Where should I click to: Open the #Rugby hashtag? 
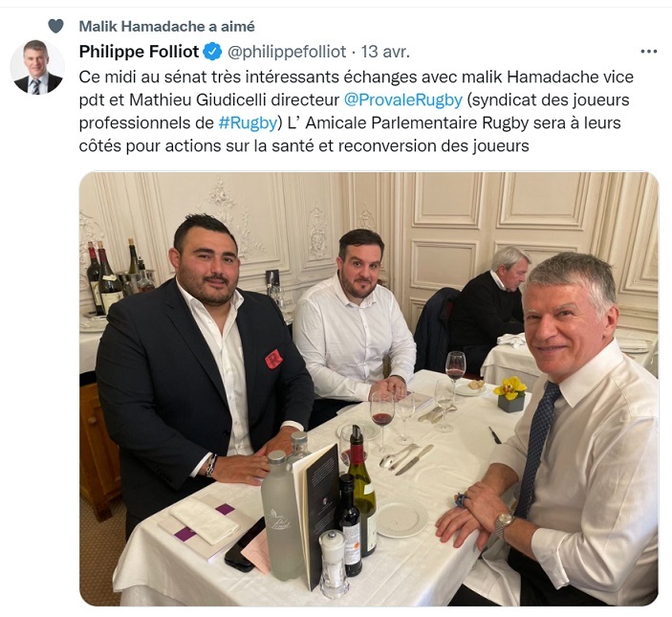pos(248,123)
